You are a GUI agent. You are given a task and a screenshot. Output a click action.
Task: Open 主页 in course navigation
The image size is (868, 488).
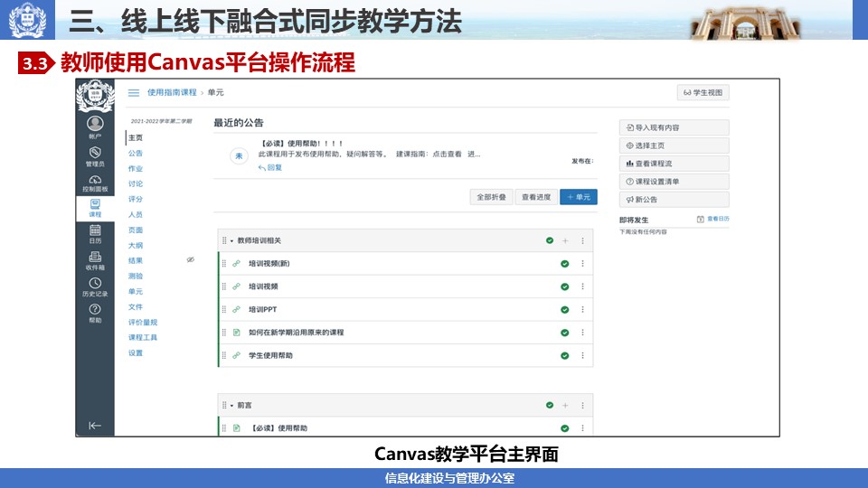pos(136,137)
